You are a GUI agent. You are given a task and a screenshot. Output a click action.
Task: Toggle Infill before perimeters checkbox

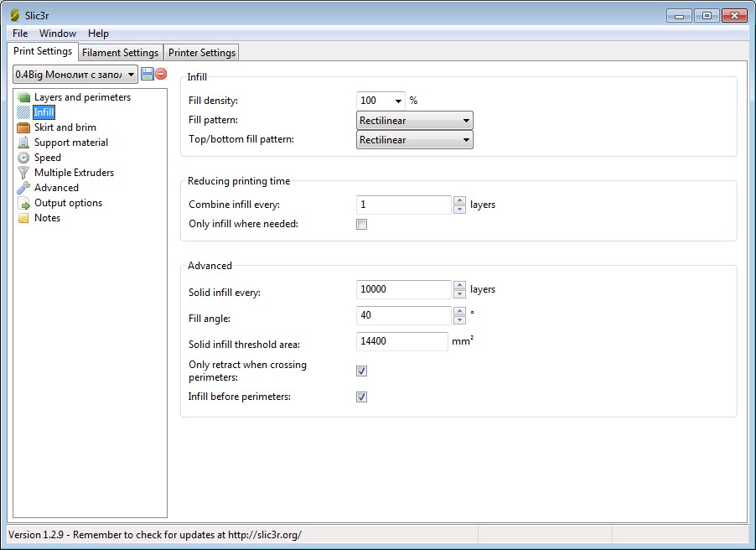tap(362, 397)
